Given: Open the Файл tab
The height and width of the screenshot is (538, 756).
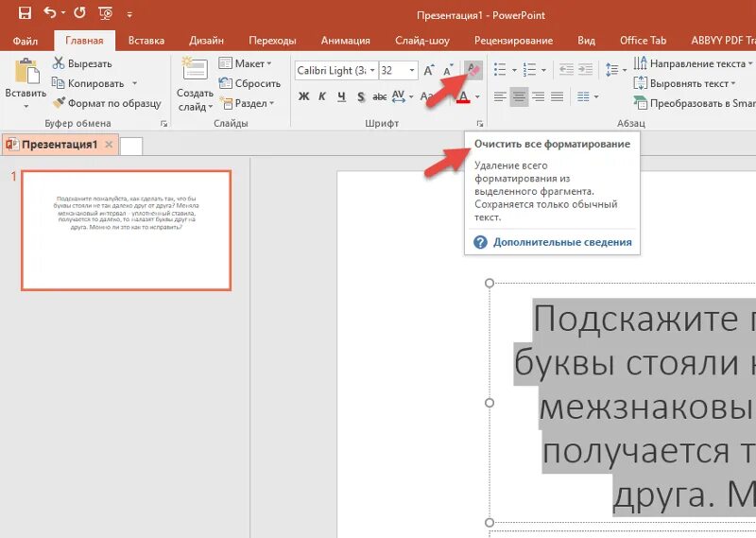Looking at the screenshot, I should click(26, 41).
